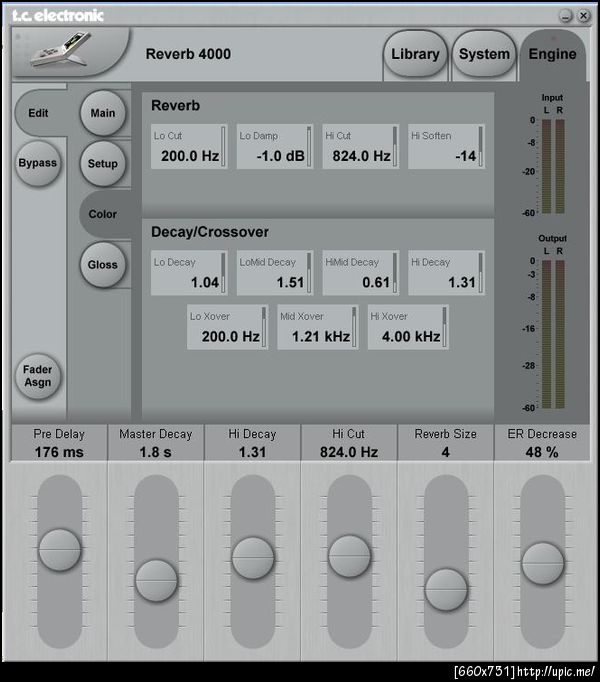Viewport: 600px width, 682px height.
Task: Open the Setup parameter page
Action: pyautogui.click(x=103, y=164)
